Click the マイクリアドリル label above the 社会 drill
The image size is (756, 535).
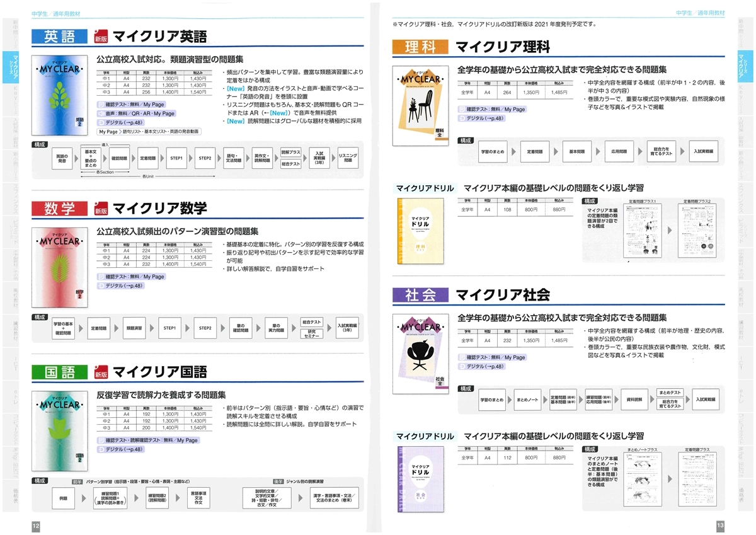coord(424,436)
